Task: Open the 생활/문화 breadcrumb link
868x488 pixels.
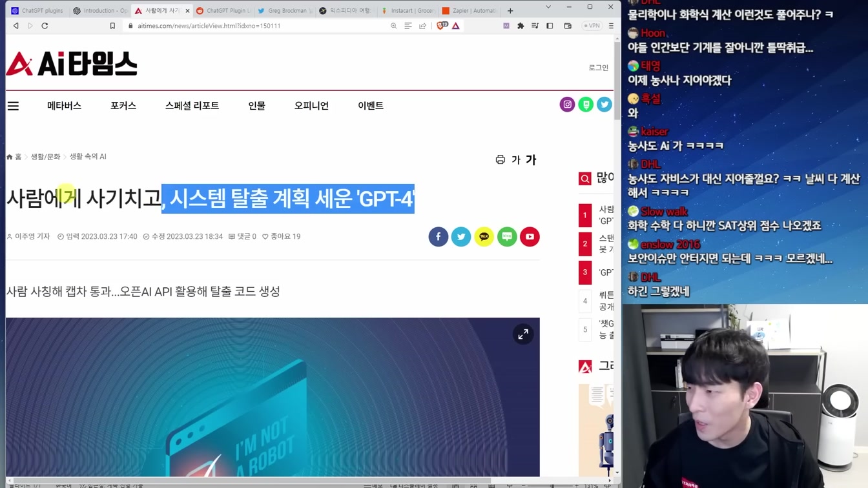Action: [45, 157]
